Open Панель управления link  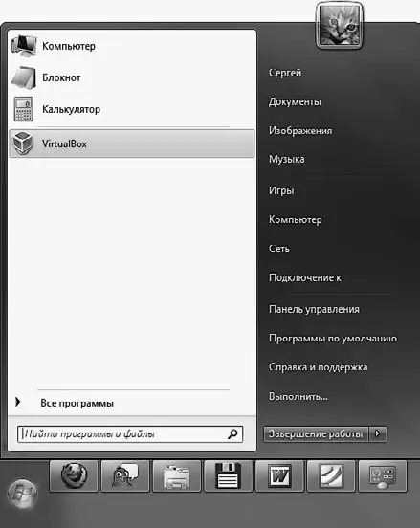coord(314,309)
